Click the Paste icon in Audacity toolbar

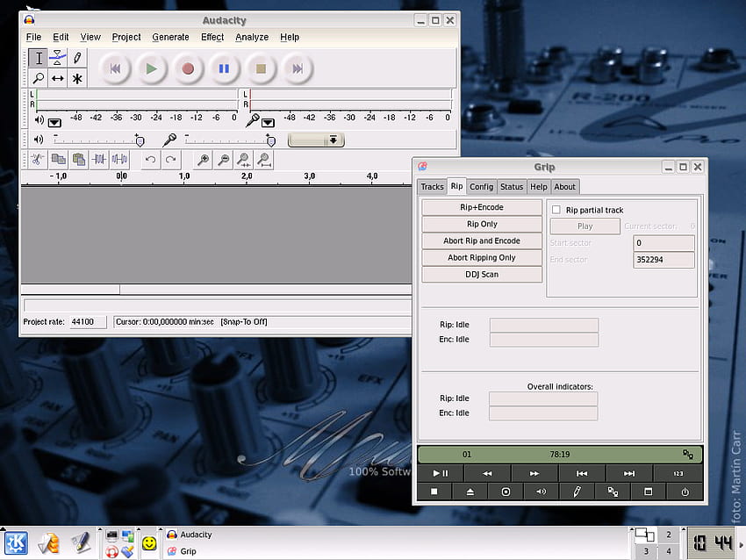79,160
